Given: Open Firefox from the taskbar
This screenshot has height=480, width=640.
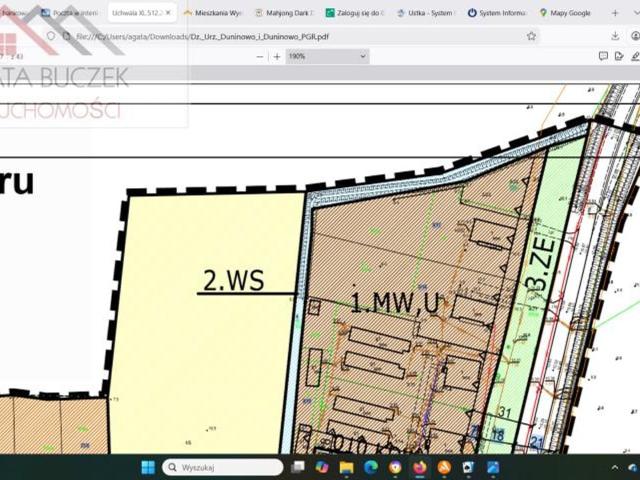Looking at the screenshot, I should [x=419, y=467].
